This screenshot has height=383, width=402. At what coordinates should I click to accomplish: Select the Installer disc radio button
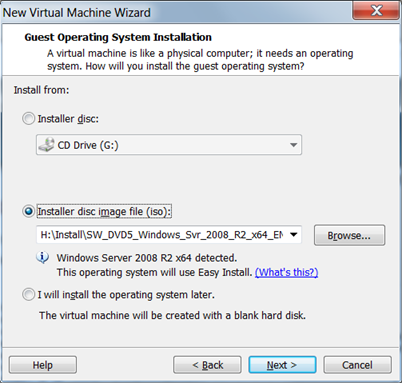(28, 119)
